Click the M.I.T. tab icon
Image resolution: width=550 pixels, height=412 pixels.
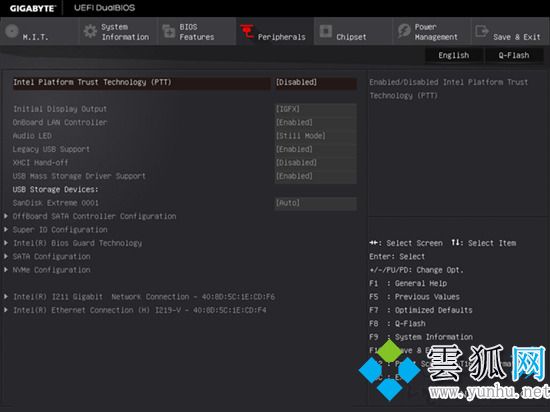pyautogui.click(x=12, y=31)
